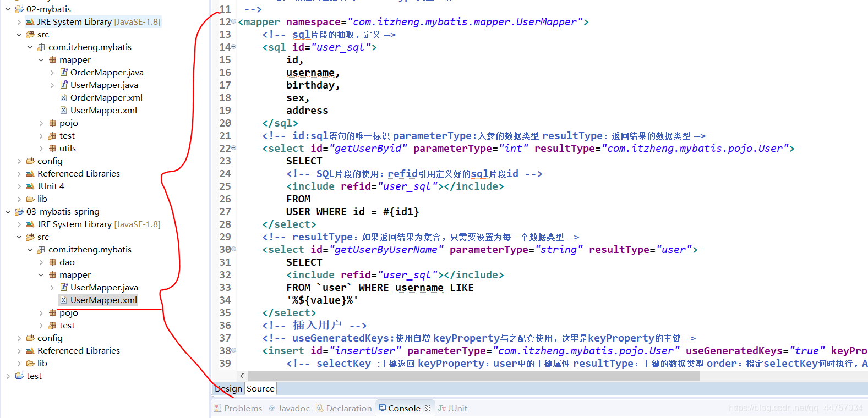This screenshot has height=418, width=868.
Task: Click the Javadoc view icon
Action: [x=271, y=408]
